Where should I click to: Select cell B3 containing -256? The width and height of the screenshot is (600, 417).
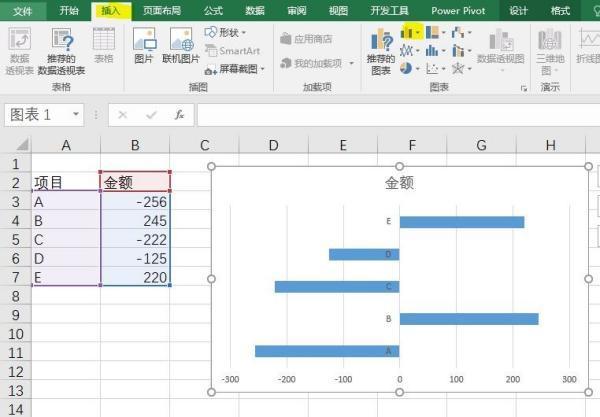[135, 202]
